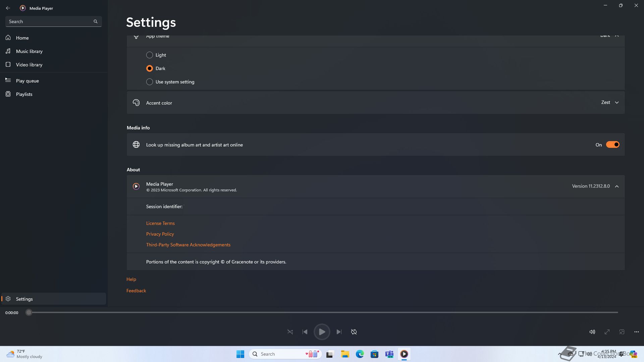644x362 pixels.
Task: Open the Accent color Zest dropdown
Action: tap(610, 103)
